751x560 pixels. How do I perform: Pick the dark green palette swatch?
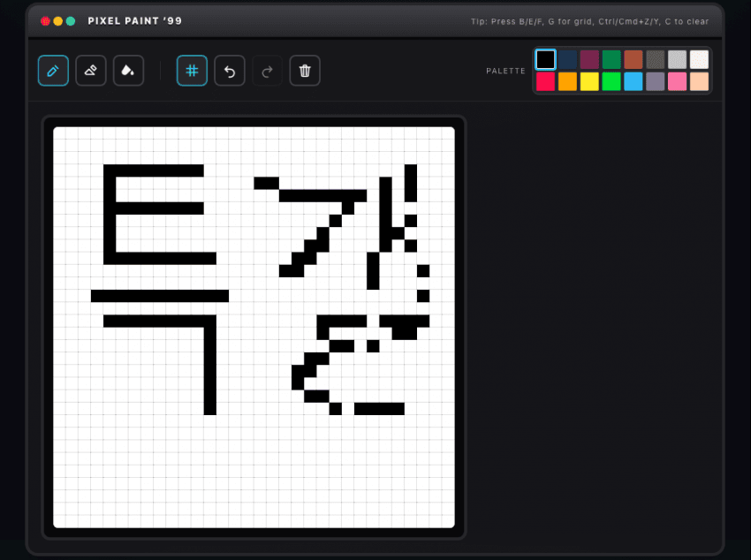click(611, 60)
